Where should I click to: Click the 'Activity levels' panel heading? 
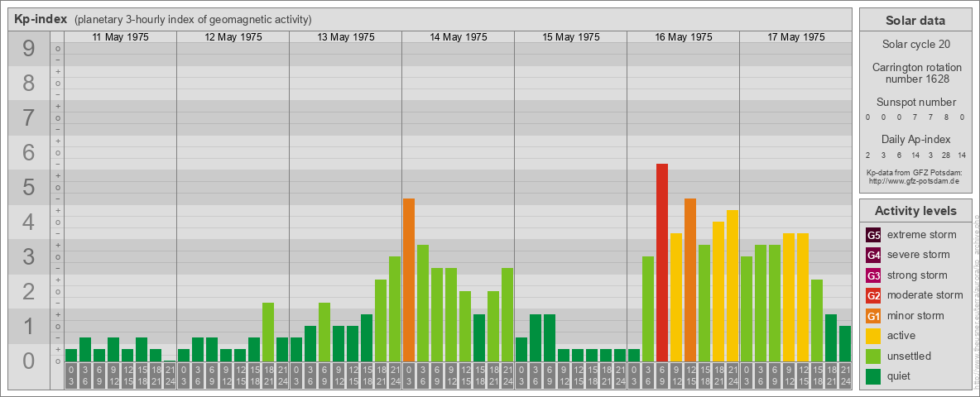click(x=915, y=211)
